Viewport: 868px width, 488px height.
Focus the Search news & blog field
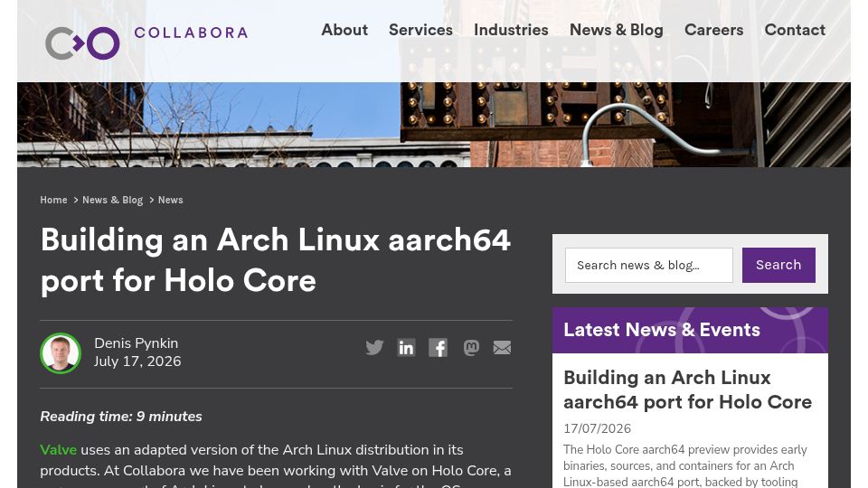click(x=649, y=265)
